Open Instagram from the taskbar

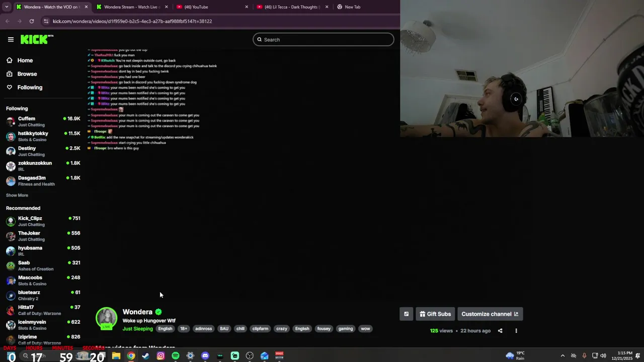click(160, 356)
